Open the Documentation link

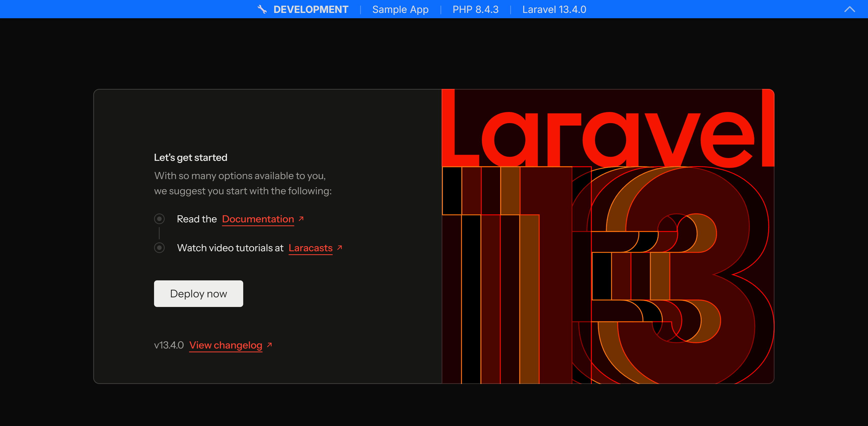258,219
